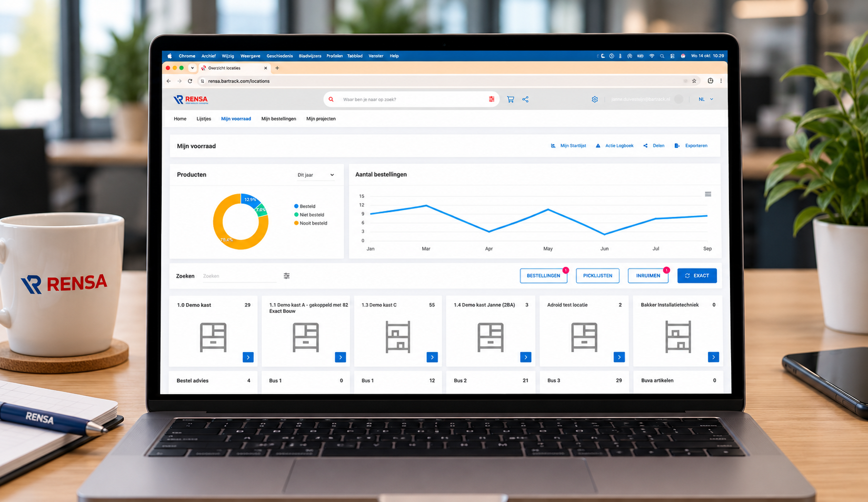This screenshot has width=868, height=502.
Task: Click the Wi-Fi icon in menu bar
Action: tap(652, 56)
